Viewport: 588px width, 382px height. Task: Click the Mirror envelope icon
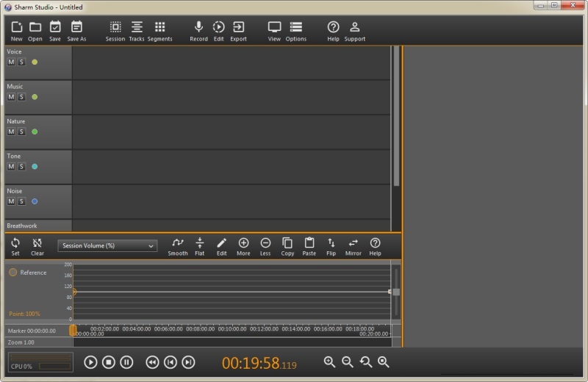tap(353, 243)
